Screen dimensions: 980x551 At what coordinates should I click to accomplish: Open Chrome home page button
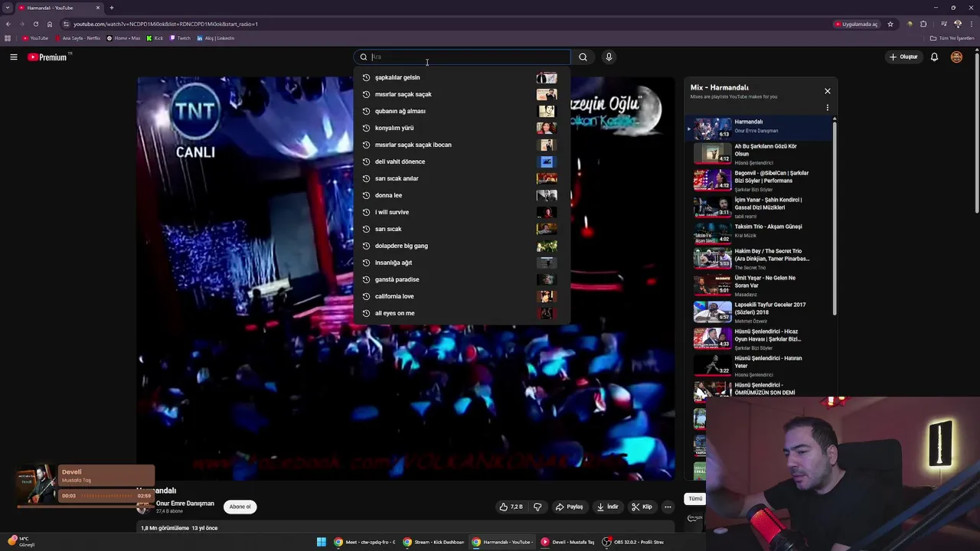[50, 24]
